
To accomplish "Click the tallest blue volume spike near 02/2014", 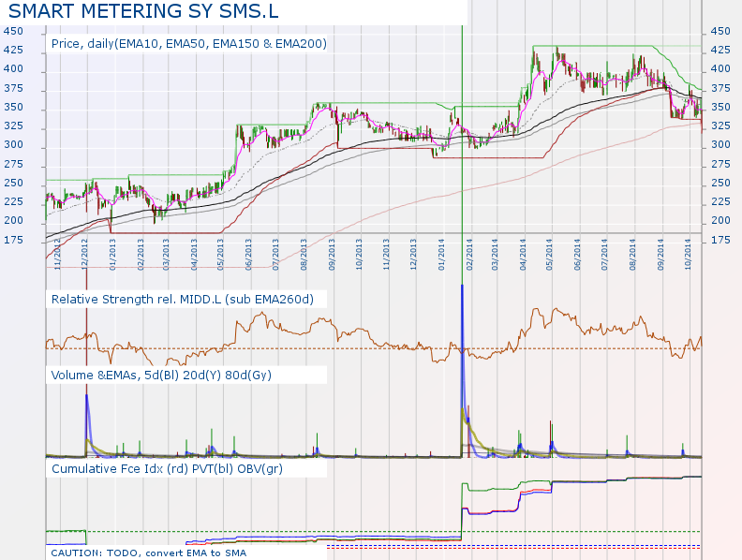I will (462, 369).
